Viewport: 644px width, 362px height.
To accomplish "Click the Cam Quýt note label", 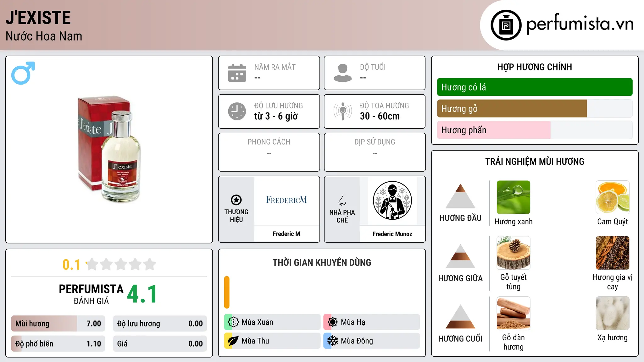I will click(x=613, y=222).
